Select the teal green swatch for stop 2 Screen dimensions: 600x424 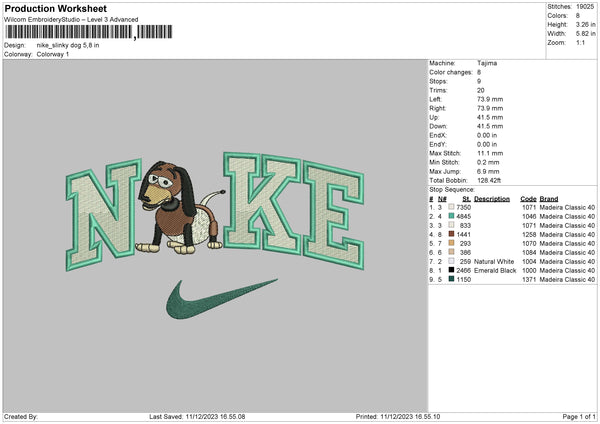tap(451, 216)
